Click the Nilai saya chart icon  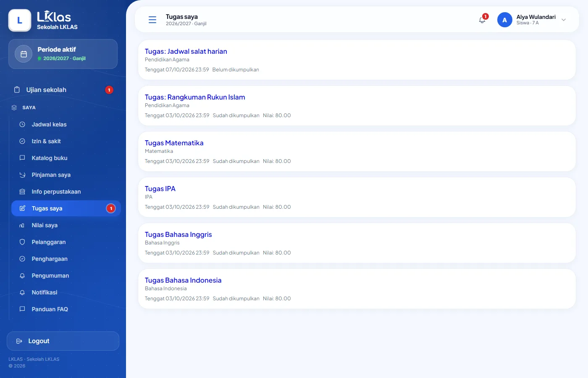(x=22, y=225)
